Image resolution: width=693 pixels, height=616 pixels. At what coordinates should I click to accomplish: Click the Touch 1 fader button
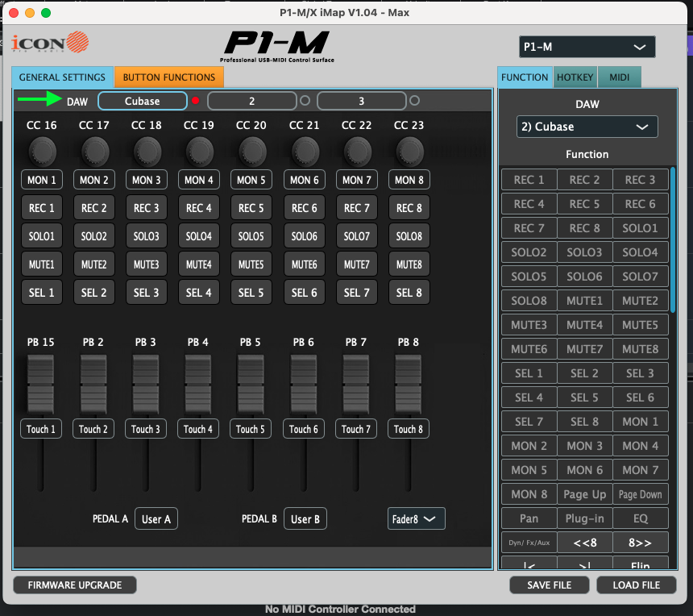(x=41, y=429)
